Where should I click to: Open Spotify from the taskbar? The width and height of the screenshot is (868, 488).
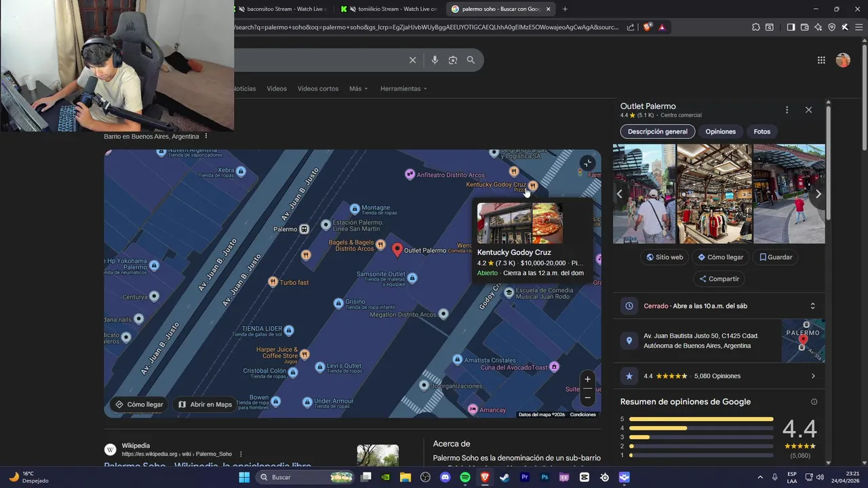click(465, 477)
